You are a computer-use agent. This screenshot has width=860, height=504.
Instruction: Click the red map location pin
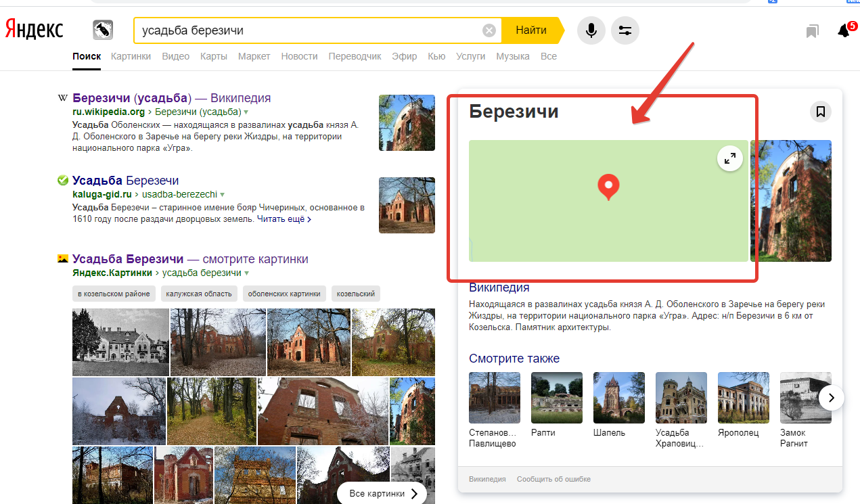click(x=608, y=187)
